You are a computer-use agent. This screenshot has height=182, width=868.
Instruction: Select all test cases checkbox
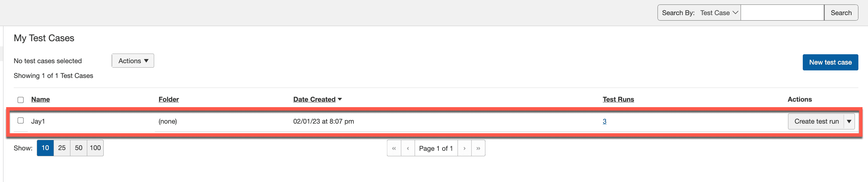pyautogui.click(x=21, y=100)
